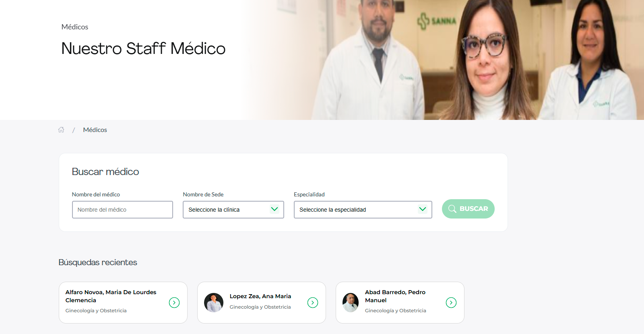This screenshot has height=334, width=644.
Task: Click the SANNA logo in banner
Action: click(436, 21)
